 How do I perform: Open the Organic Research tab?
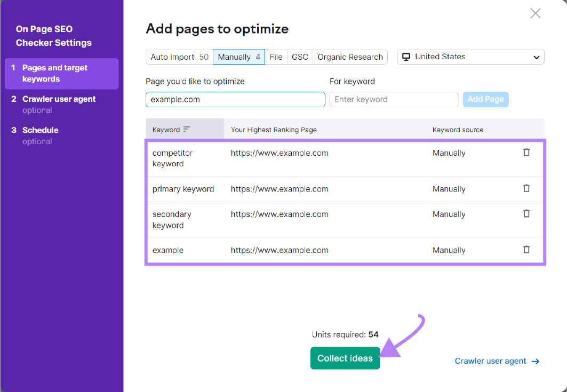click(350, 57)
